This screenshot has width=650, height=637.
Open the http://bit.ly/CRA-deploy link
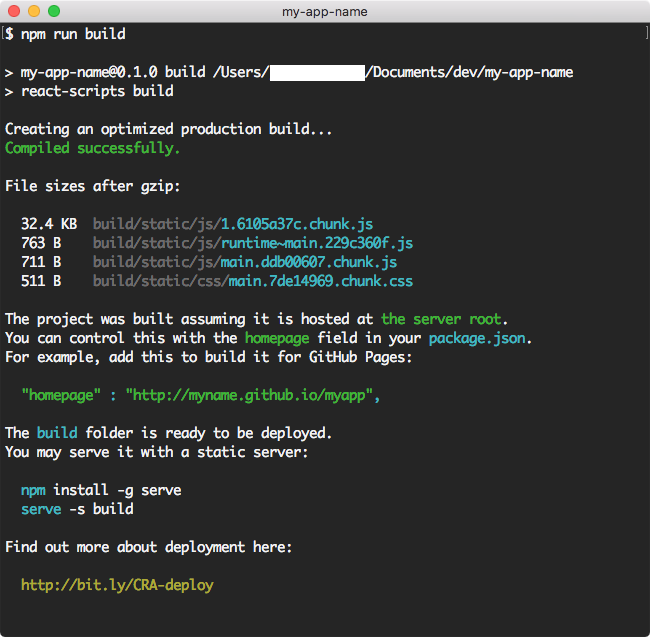(x=117, y=585)
